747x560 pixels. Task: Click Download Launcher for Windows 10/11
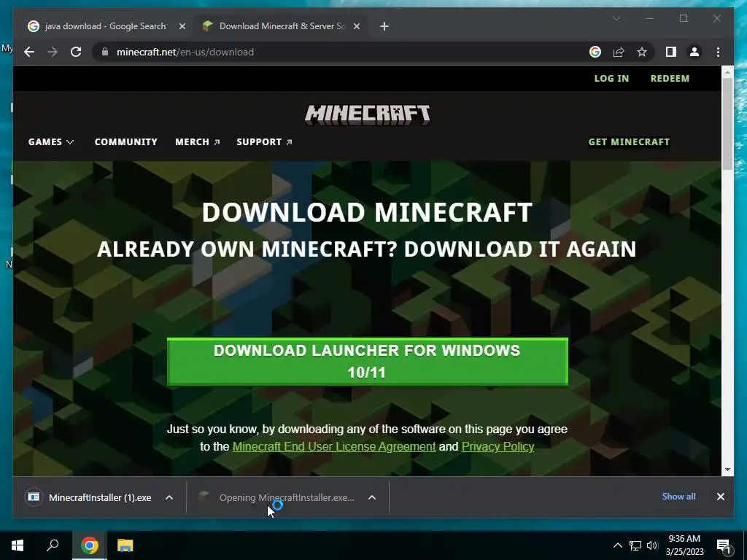[368, 362]
